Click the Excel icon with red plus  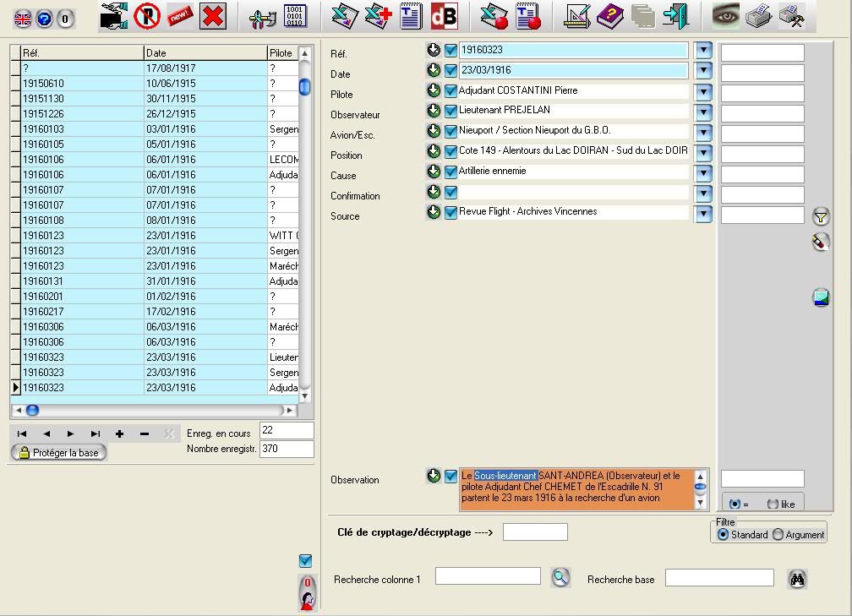click(x=378, y=16)
